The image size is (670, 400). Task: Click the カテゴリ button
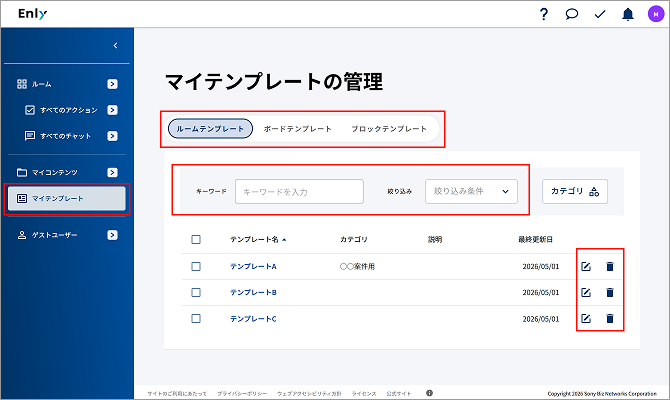(x=575, y=191)
